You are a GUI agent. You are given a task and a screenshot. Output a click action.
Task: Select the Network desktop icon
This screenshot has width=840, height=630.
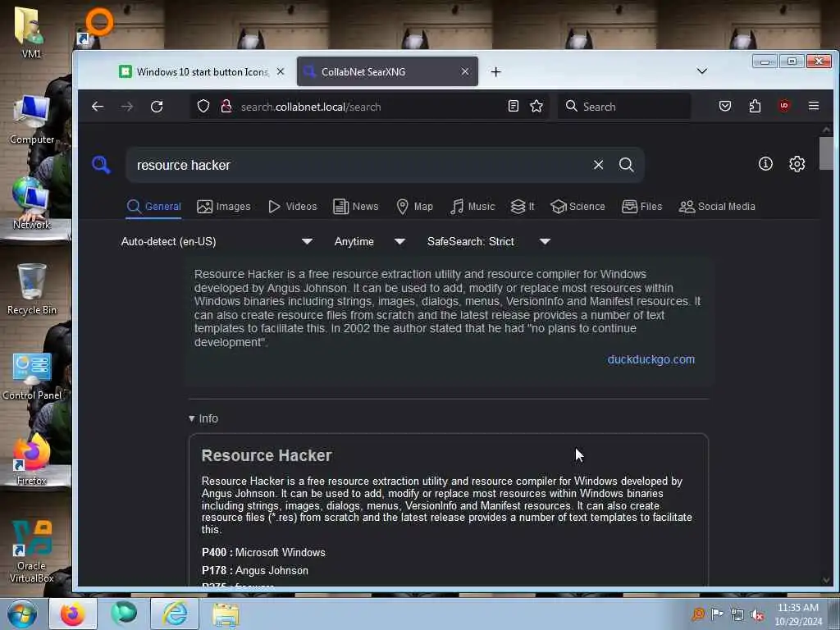(32, 203)
